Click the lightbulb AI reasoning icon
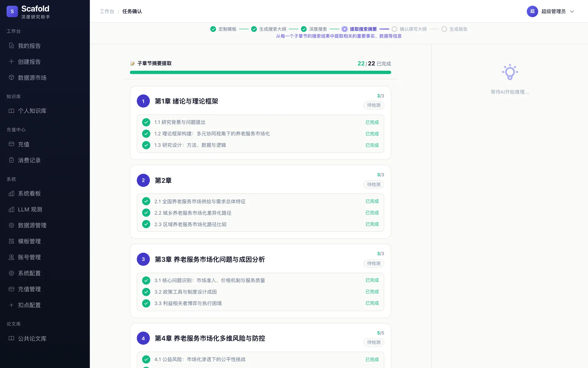This screenshot has width=588, height=368. tap(510, 72)
